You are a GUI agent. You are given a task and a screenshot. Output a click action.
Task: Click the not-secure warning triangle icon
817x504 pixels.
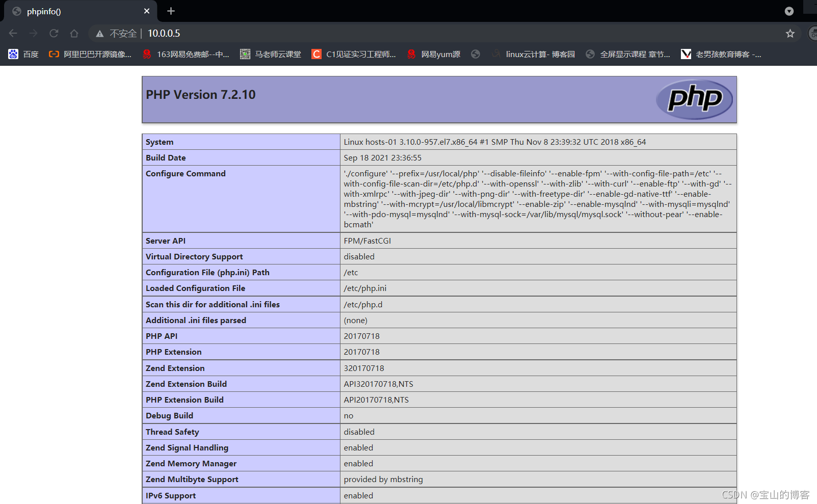100,34
